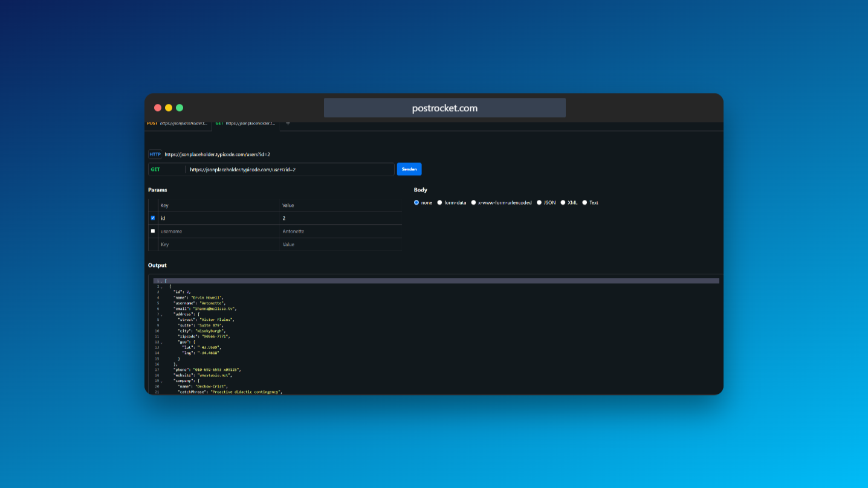Click the request title URL next to HTTP badge

[x=217, y=155]
